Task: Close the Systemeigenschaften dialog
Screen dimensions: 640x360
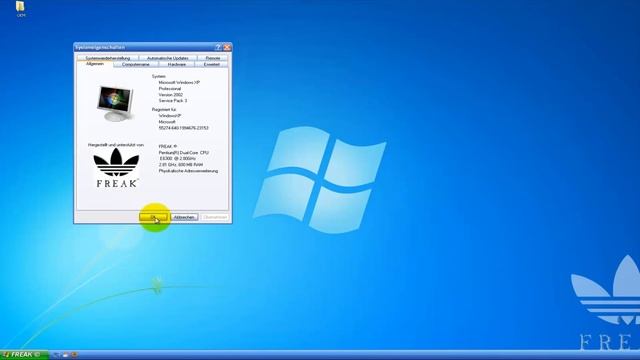Action: click(x=227, y=47)
